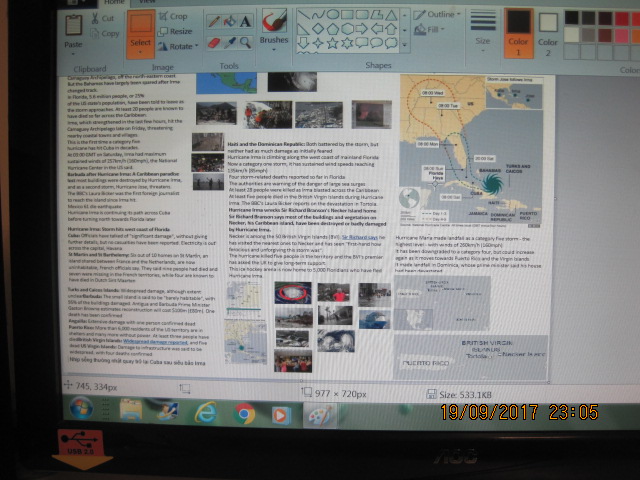Choose the Rounded rectangle shape
The width and height of the screenshot is (640, 480).
pos(362,15)
